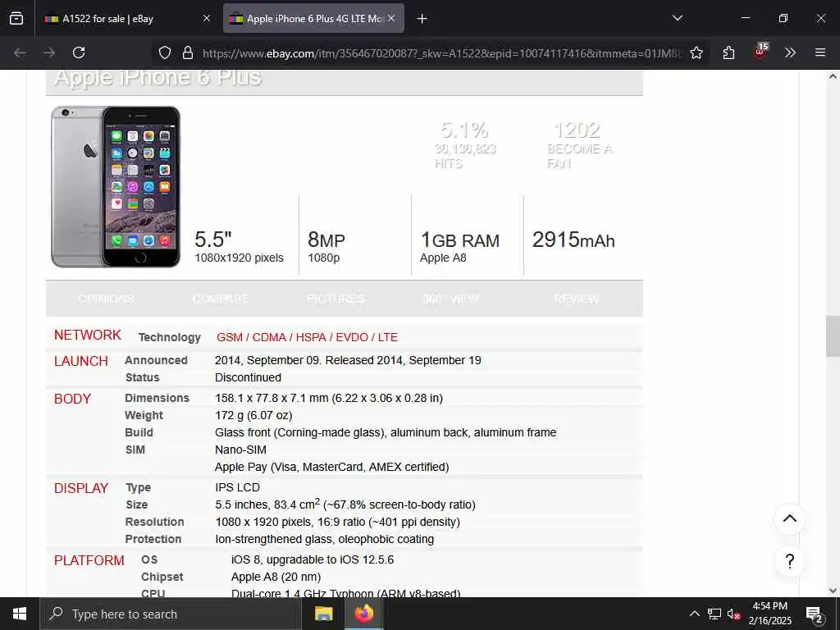Click the LAUNCH section heading
The height and width of the screenshot is (630, 840).
81,361
